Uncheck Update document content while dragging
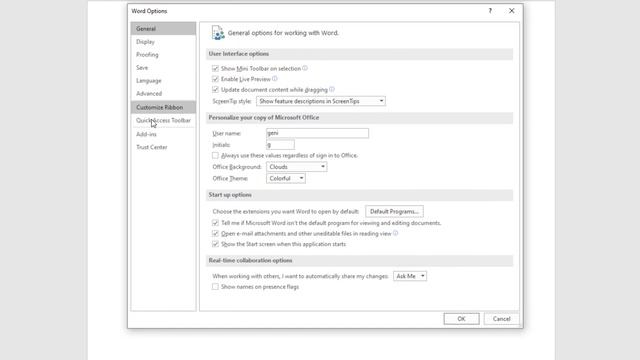Viewport: 640px width, 360px height. click(215, 90)
